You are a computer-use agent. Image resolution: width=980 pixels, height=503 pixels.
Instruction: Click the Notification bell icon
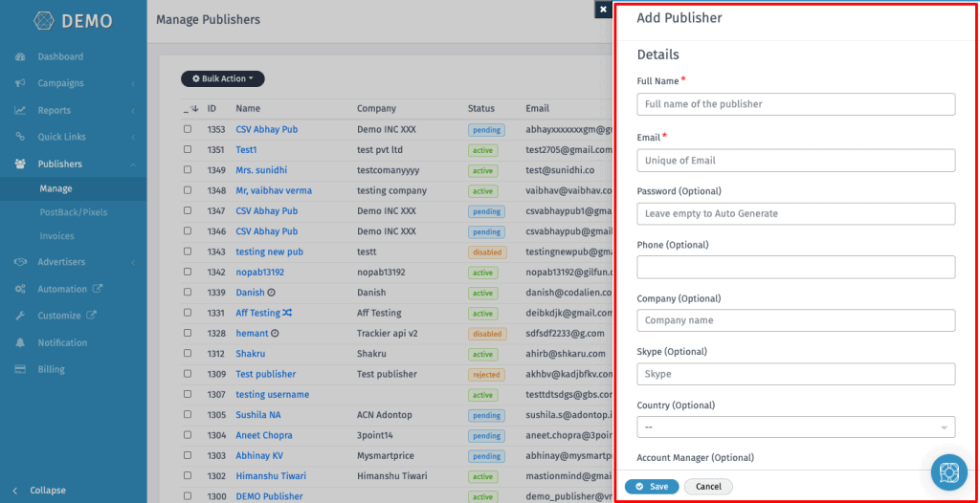(x=20, y=342)
